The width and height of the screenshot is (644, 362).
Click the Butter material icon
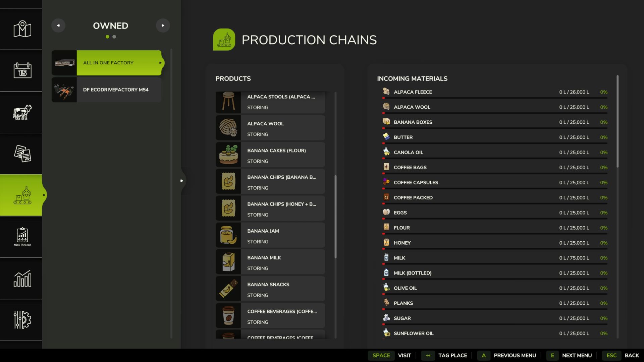(386, 137)
